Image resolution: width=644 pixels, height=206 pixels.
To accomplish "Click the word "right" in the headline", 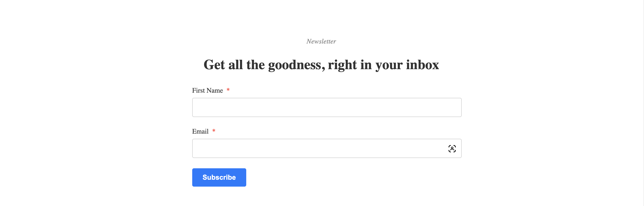I will point(342,65).
